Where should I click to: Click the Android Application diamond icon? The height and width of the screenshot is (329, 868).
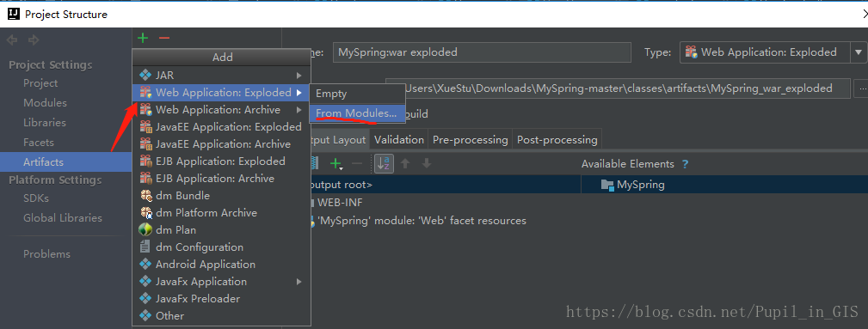pos(145,264)
